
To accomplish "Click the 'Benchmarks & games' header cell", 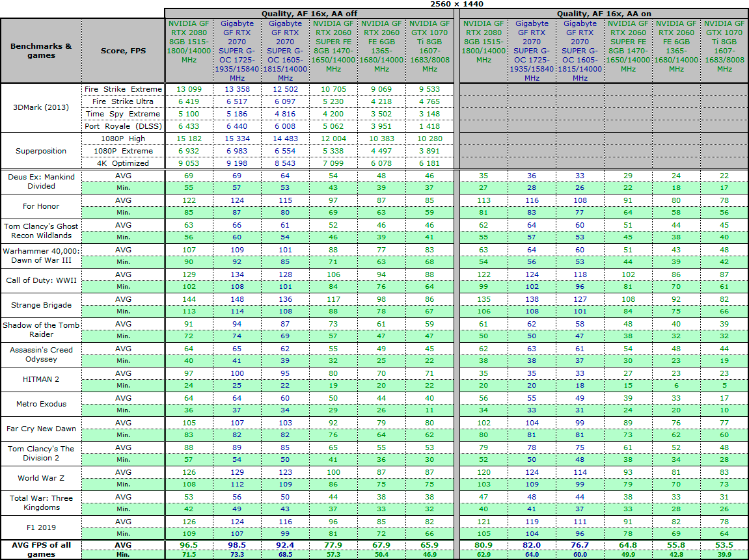I will [41, 51].
